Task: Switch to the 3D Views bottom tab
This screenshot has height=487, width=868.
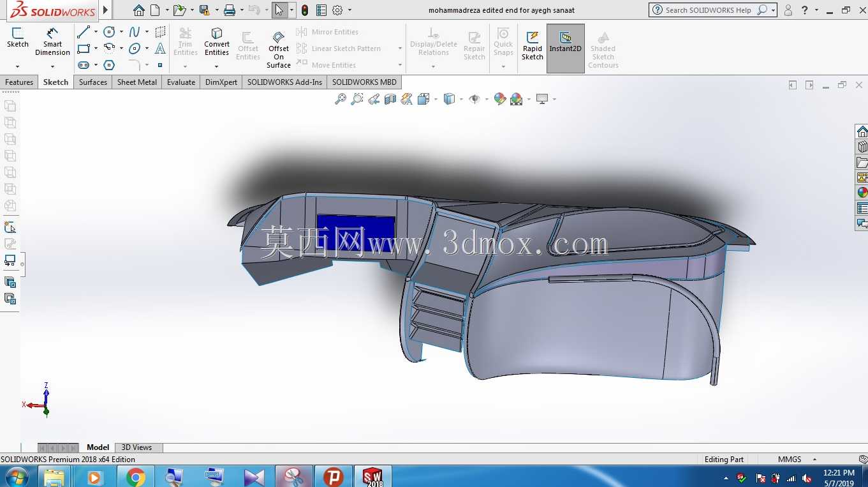Action: coord(136,447)
